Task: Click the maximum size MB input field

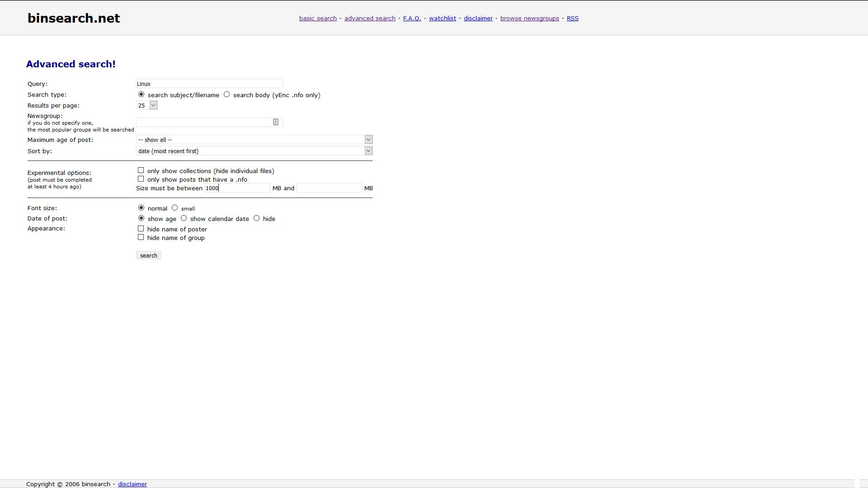Action: [329, 188]
